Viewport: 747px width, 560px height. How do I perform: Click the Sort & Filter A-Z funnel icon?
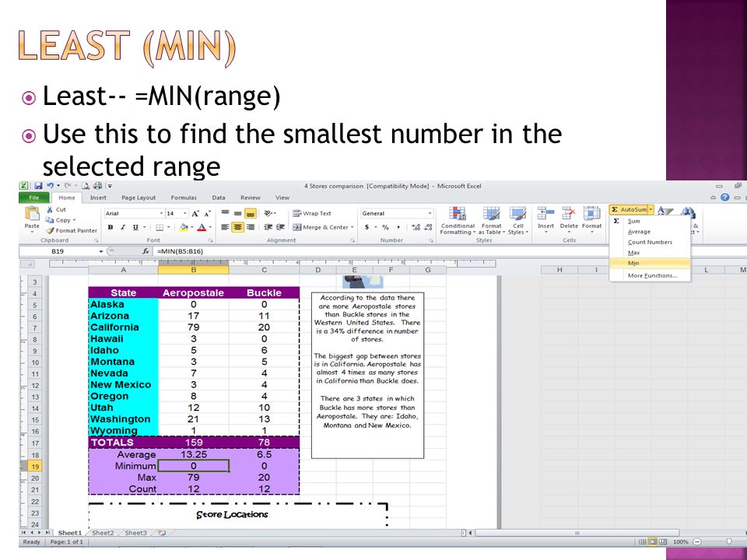[x=665, y=212]
